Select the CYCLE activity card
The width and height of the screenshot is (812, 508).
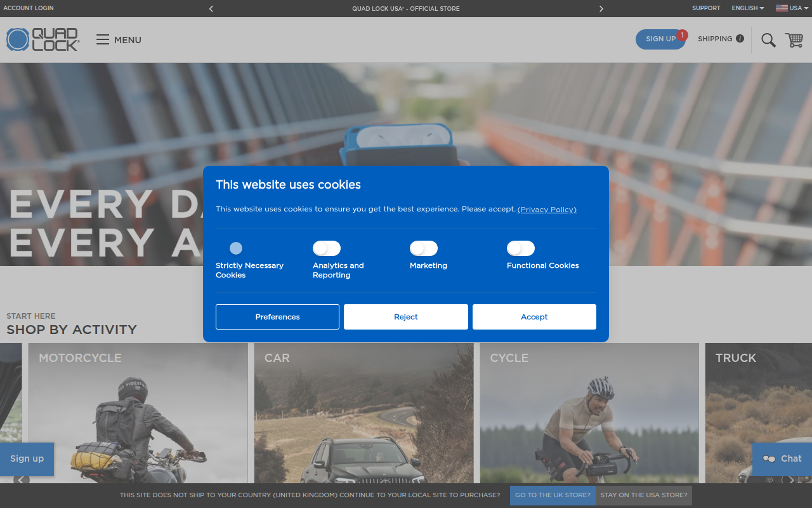coord(589,413)
